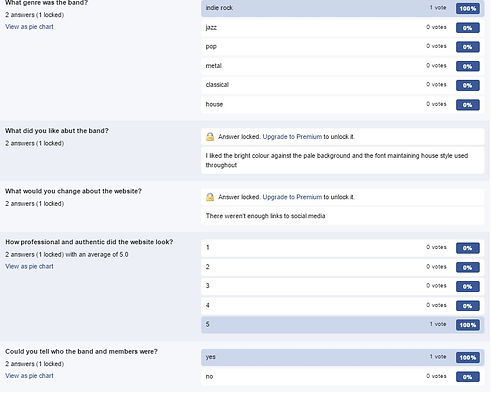Click the 0% badge for rating 3
Screen dimensions: 491x395
(468, 286)
